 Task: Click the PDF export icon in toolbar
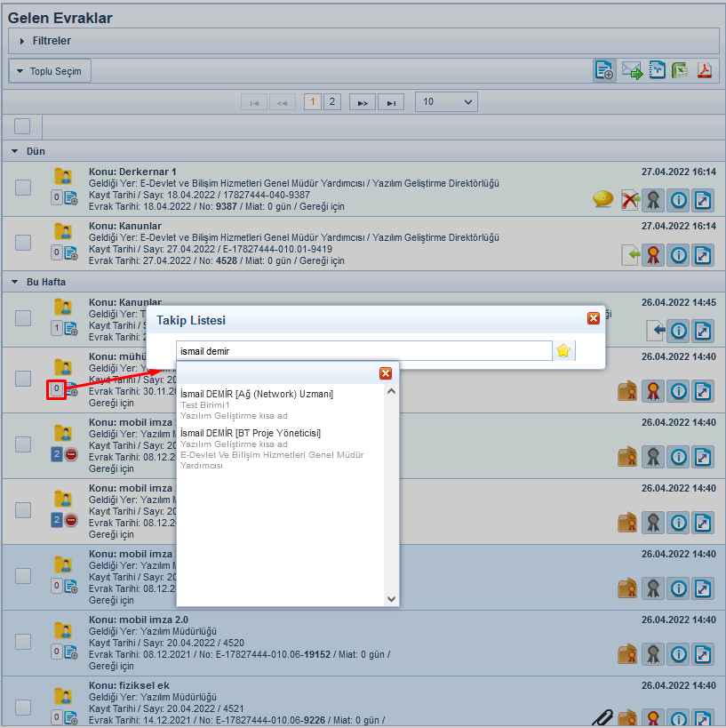tap(705, 71)
